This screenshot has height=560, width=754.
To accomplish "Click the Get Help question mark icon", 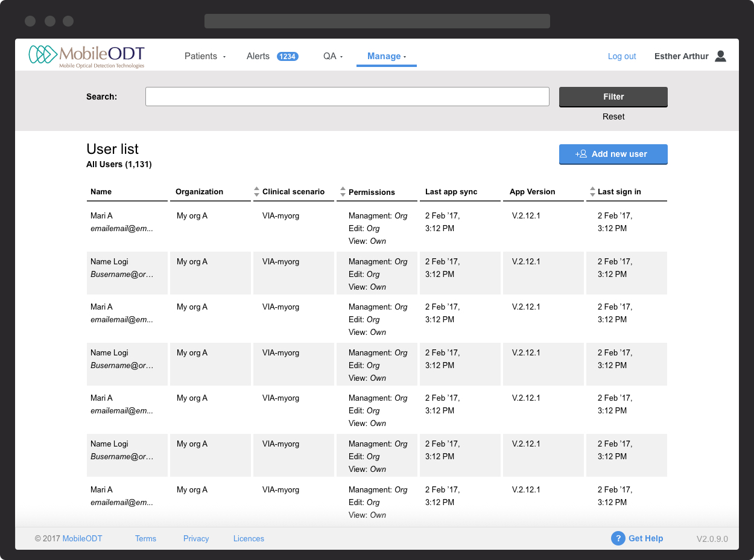I will [618, 538].
